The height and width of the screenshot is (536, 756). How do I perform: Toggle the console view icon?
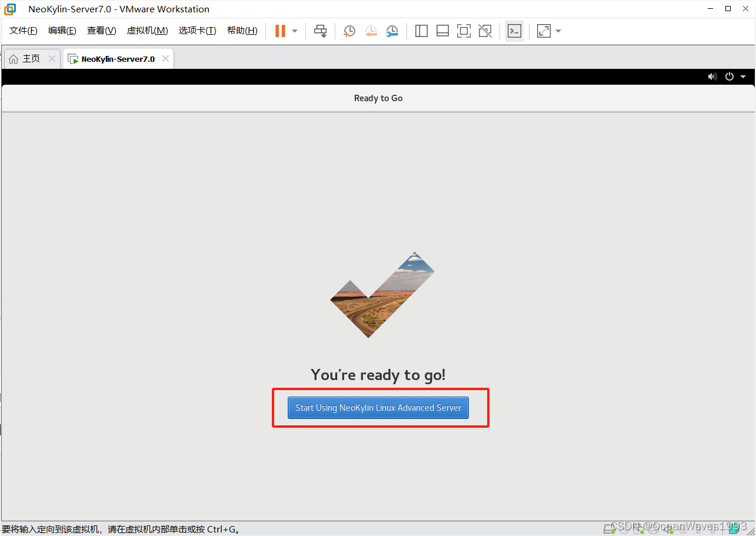pyautogui.click(x=514, y=31)
